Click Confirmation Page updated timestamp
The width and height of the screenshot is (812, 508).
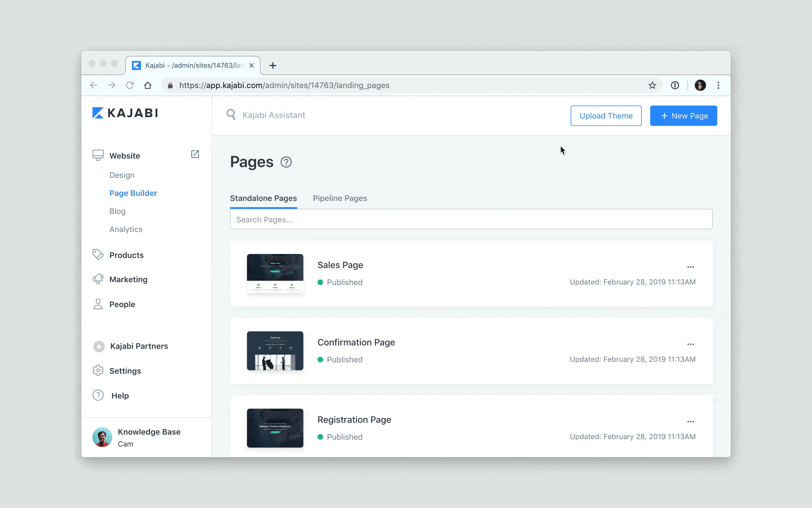pyautogui.click(x=632, y=359)
